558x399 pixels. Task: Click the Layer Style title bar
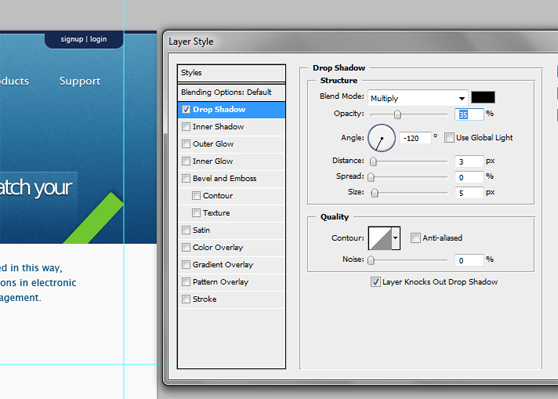point(361,42)
